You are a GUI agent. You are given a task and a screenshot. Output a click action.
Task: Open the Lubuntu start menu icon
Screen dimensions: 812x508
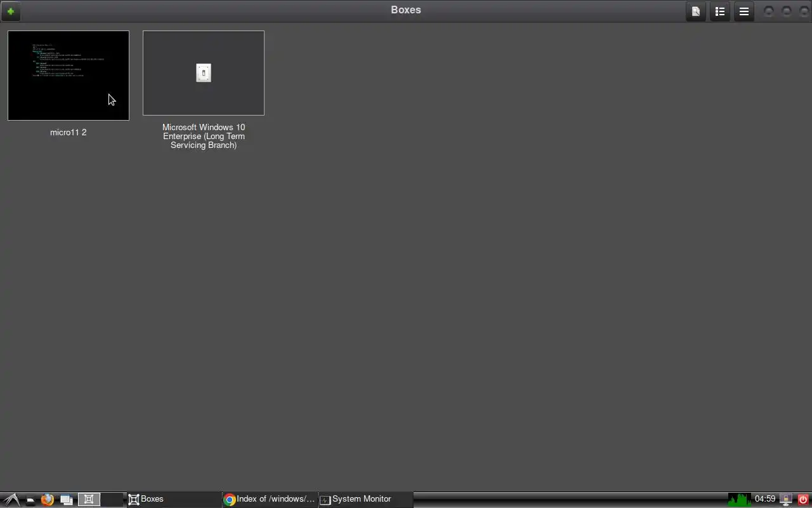(x=11, y=499)
